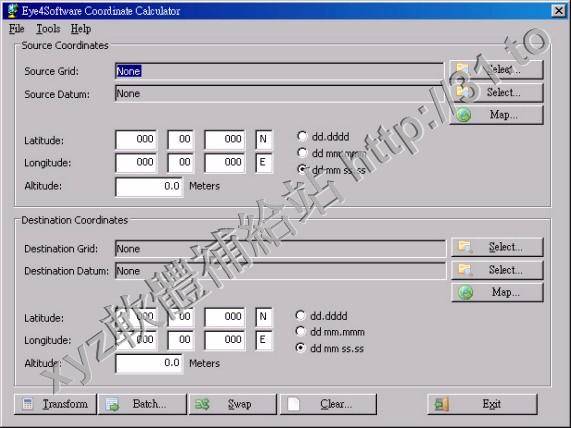
Task: Click destination Longitude minutes field
Action: click(181, 340)
